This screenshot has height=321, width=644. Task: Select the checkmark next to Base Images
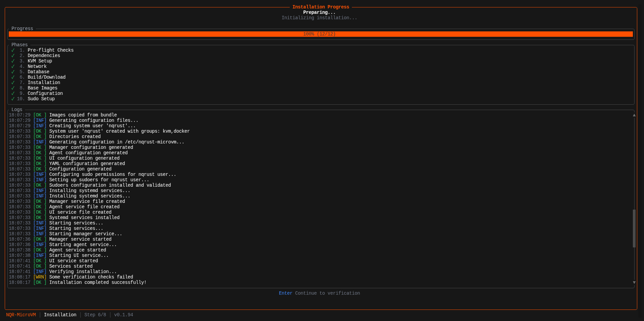coord(13,88)
